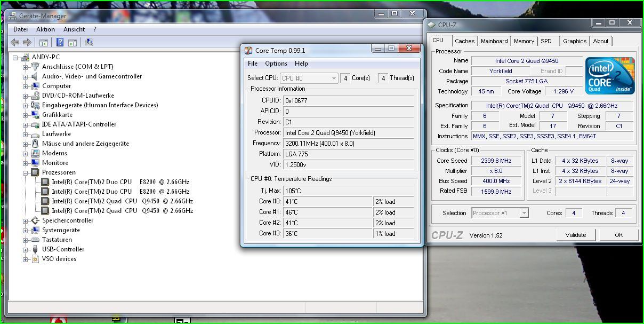Open the Ansicht menu in Geräte-Manager
This screenshot has width=644, height=324.
coord(74,29)
